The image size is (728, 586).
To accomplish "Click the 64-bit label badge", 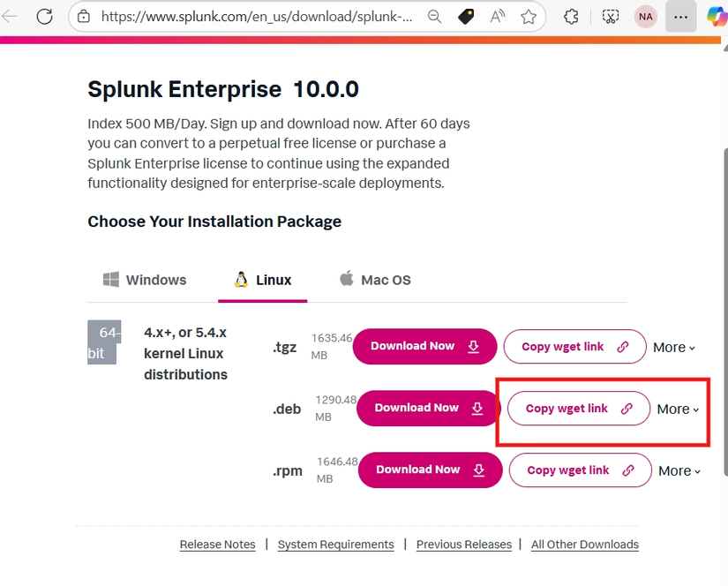I will pyautogui.click(x=104, y=342).
